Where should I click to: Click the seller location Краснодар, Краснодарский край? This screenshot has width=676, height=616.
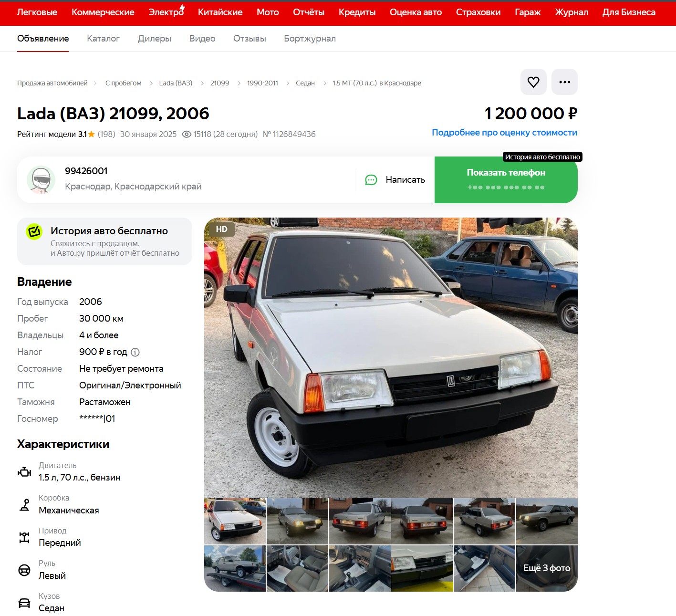coord(133,186)
